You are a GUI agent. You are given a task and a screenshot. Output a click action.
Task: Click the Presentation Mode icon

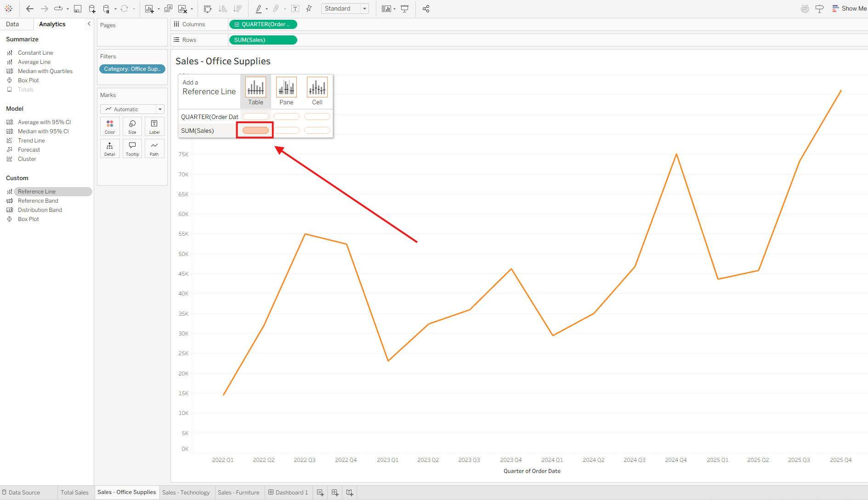[405, 9]
